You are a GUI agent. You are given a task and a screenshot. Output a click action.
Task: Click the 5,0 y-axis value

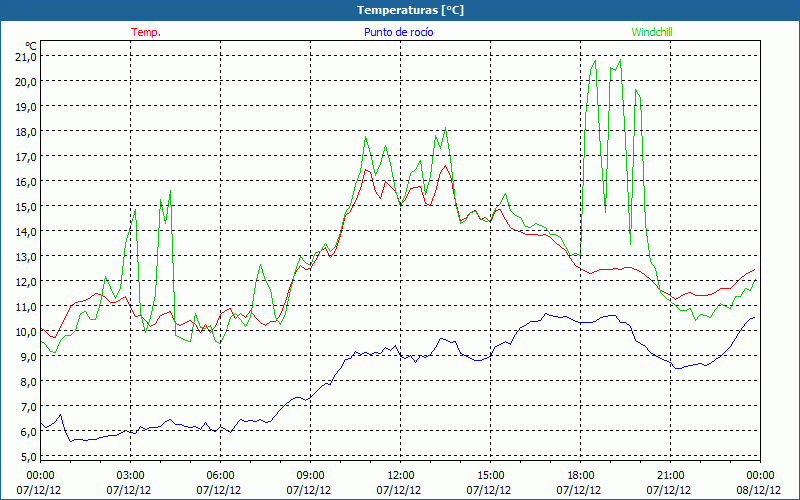(x=29, y=457)
